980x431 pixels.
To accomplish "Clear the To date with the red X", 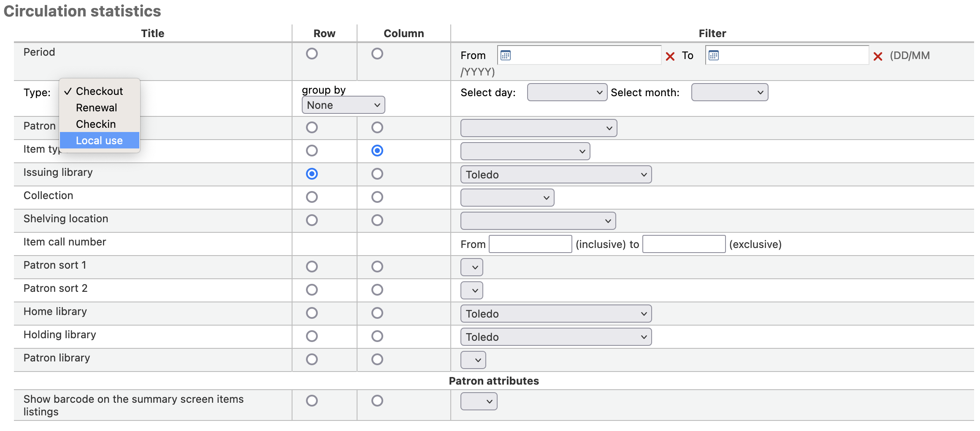I will click(877, 56).
